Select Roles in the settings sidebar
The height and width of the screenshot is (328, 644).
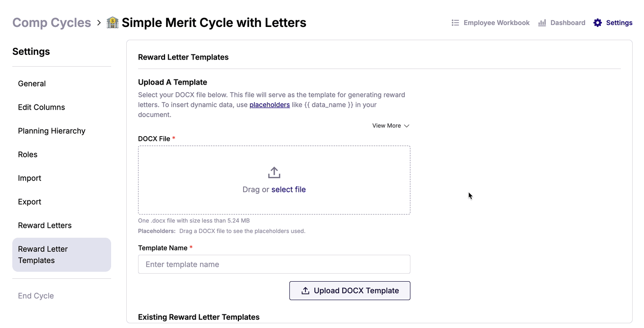pyautogui.click(x=27, y=155)
